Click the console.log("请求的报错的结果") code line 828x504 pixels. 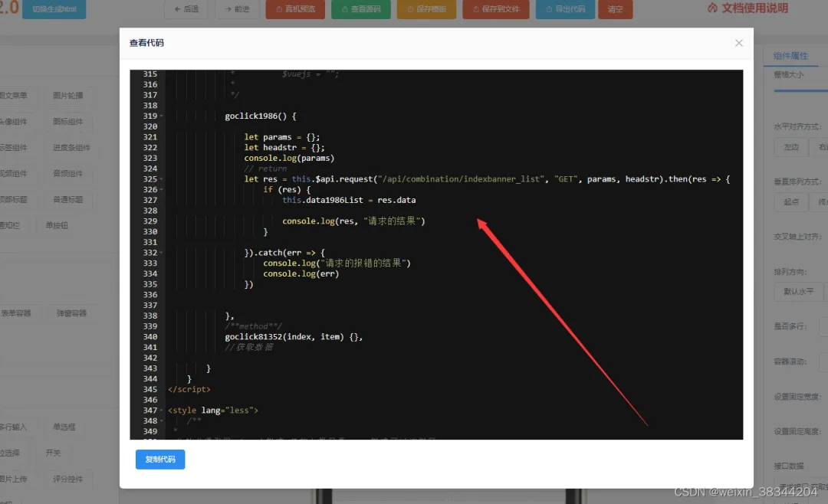[x=337, y=263]
